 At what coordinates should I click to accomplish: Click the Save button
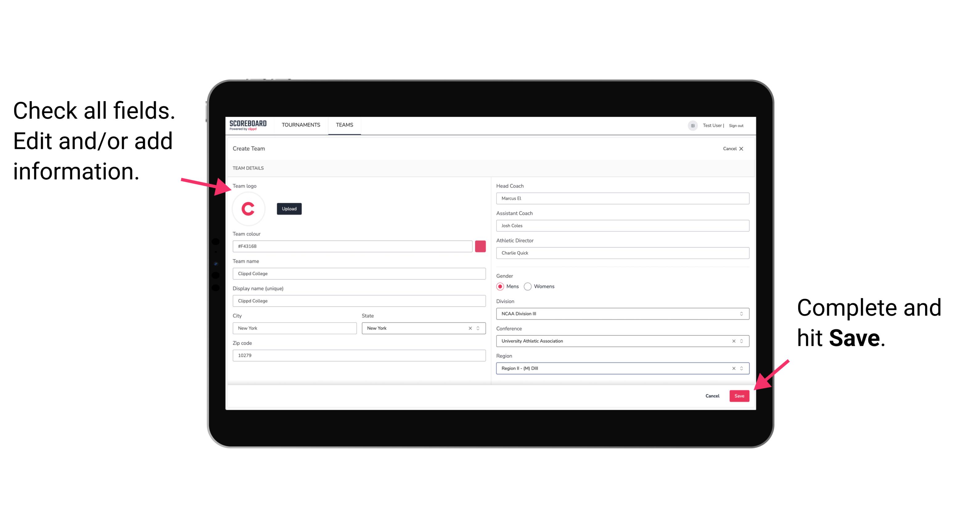pos(740,394)
